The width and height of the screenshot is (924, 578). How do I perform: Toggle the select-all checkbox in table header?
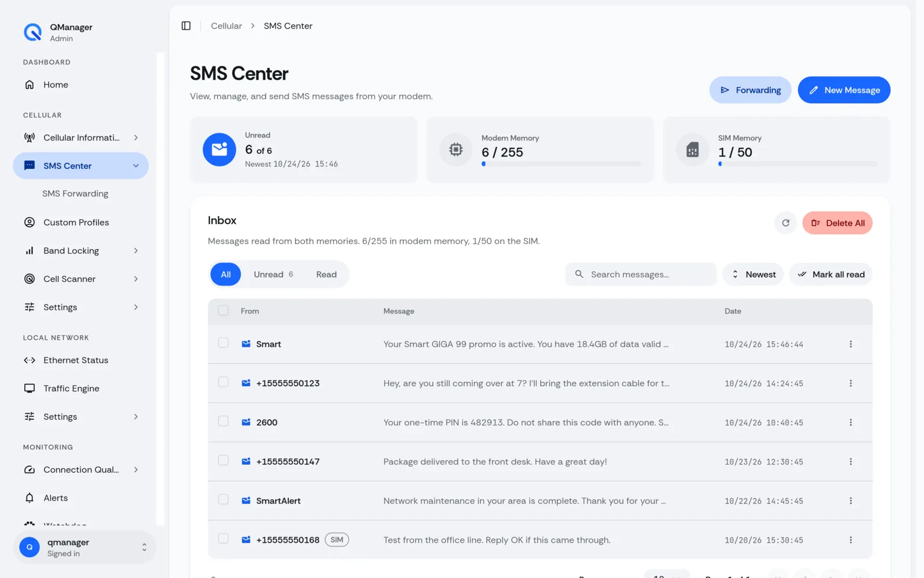tap(223, 310)
